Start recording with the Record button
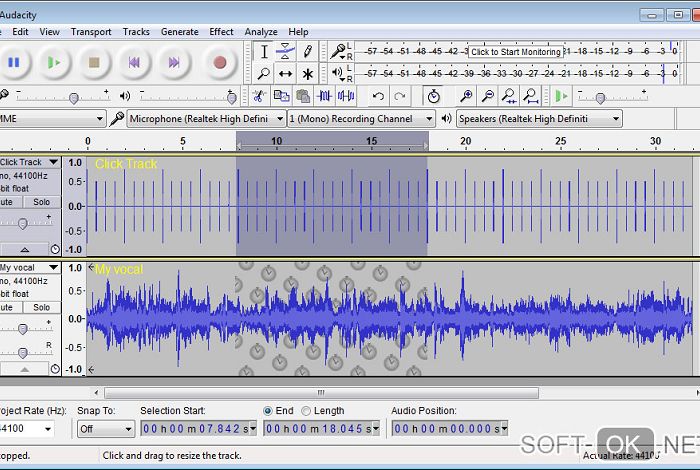Screen dimensions: 700x470 tap(219, 62)
